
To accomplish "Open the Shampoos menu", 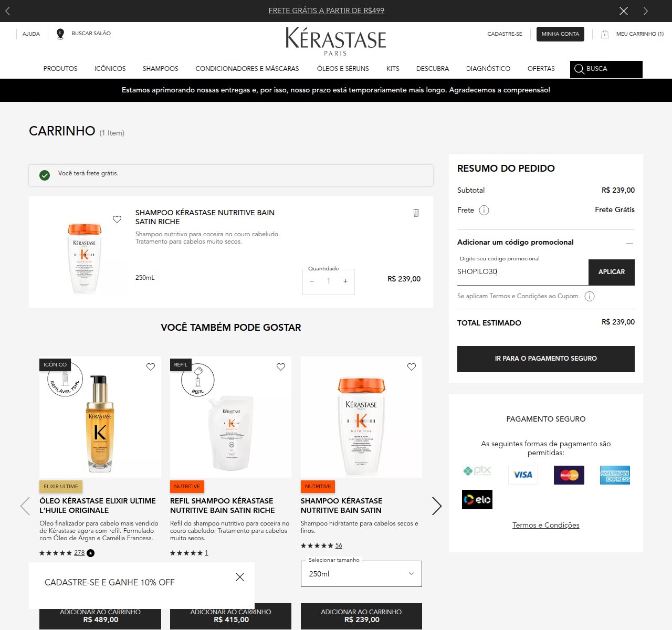I will coord(161,69).
